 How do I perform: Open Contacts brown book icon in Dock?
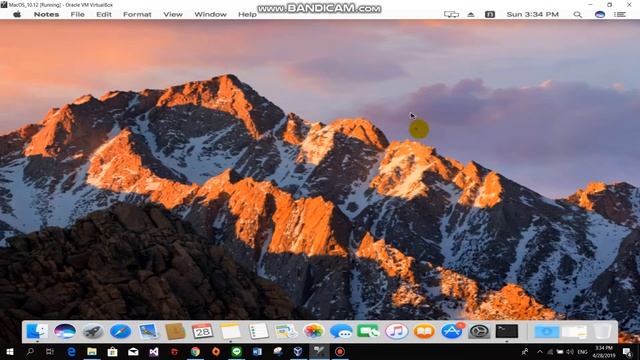point(176,331)
